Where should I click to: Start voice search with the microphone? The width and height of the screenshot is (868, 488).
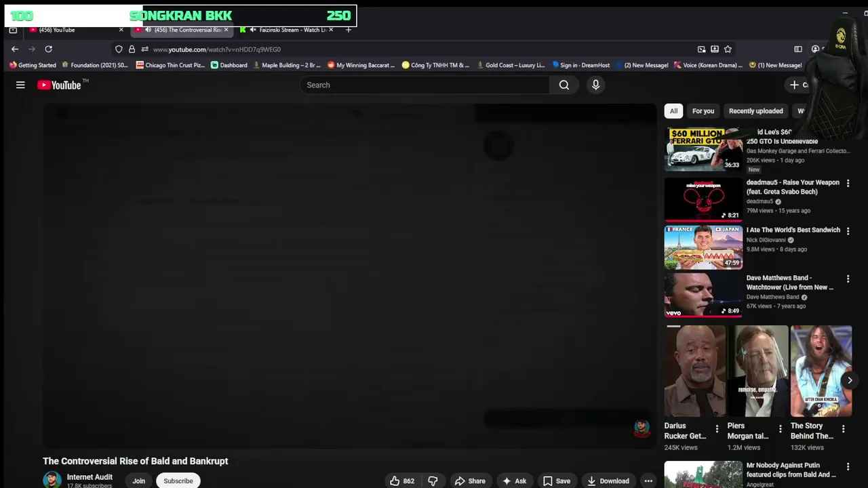(595, 85)
